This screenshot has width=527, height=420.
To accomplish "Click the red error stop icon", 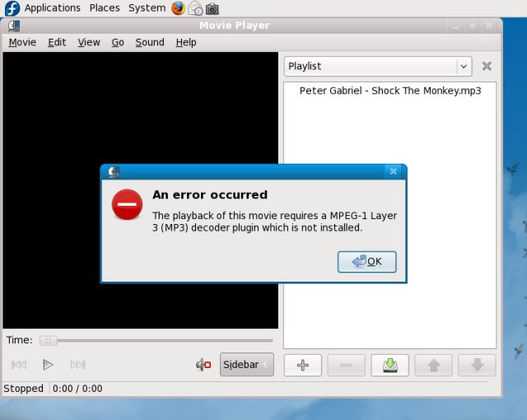I will (127, 204).
